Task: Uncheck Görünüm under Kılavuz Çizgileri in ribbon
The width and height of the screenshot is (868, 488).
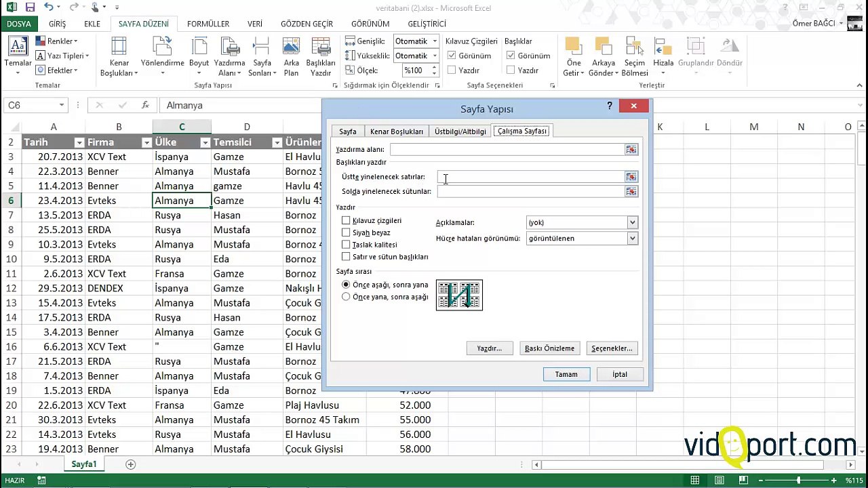Action: [x=452, y=56]
